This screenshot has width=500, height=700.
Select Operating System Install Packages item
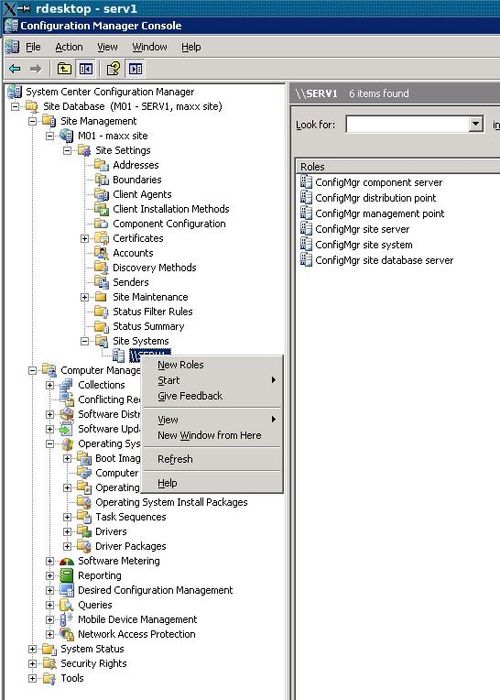coord(171,502)
